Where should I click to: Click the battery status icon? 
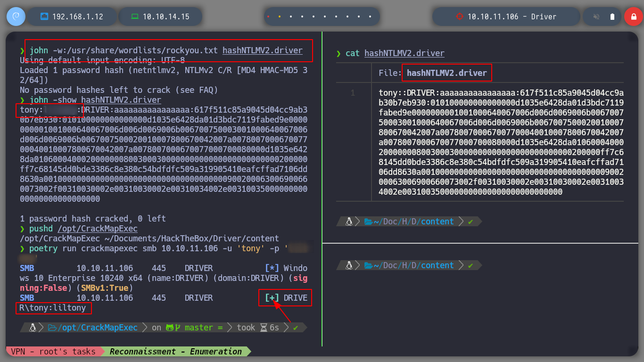pos(612,16)
